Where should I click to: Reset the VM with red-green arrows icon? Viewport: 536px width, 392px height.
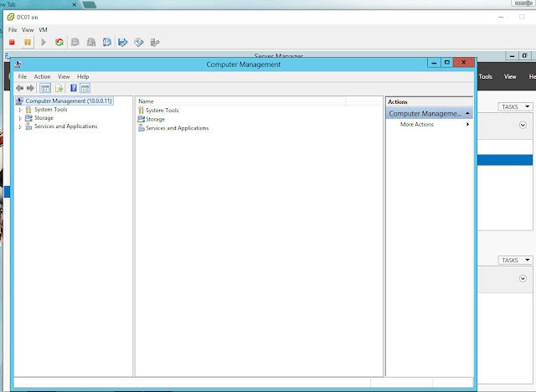[x=59, y=43]
